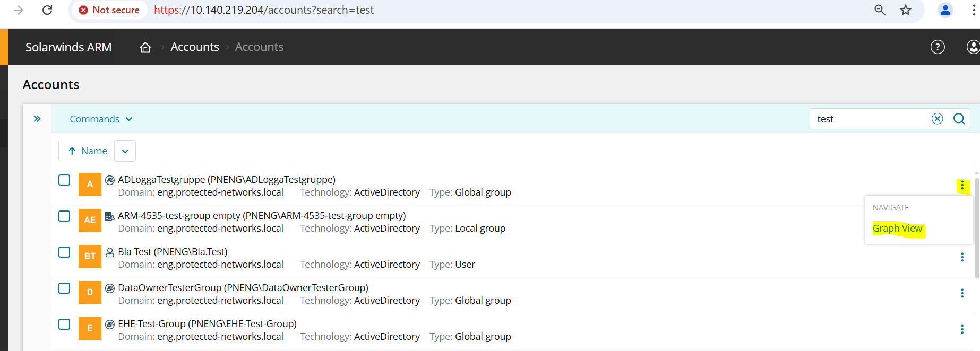This screenshot has width=980, height=351.
Task: Select the ADLoggaTestgruppe checkbox
Action: 64,180
